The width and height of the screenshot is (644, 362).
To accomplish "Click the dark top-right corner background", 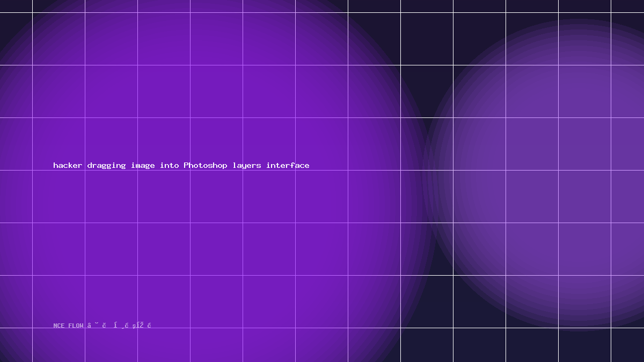I will pyautogui.click(x=628, y=6).
